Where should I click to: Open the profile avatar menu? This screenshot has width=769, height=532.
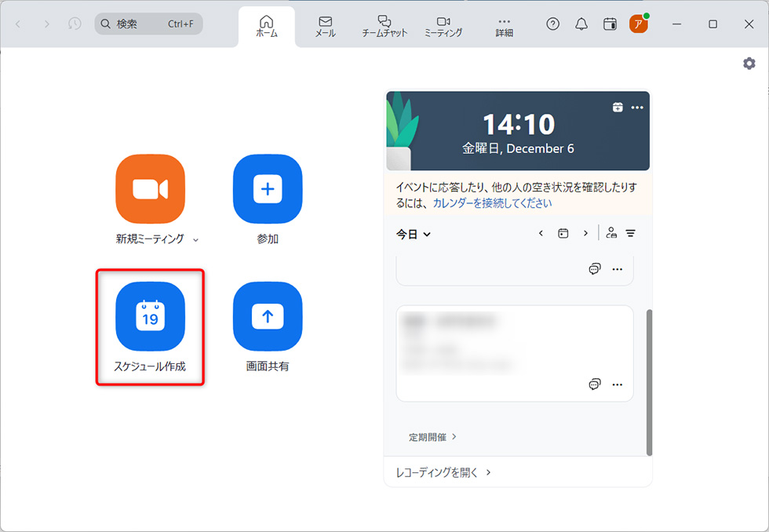pos(639,24)
